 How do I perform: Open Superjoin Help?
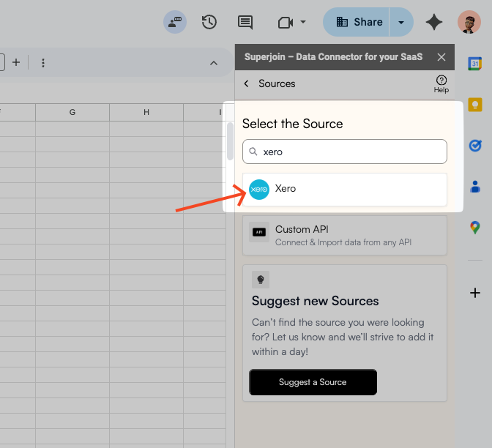click(x=441, y=84)
